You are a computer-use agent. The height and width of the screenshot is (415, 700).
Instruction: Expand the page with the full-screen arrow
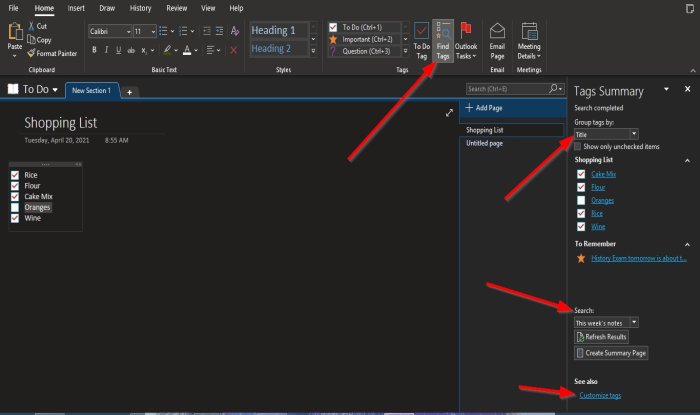click(449, 113)
